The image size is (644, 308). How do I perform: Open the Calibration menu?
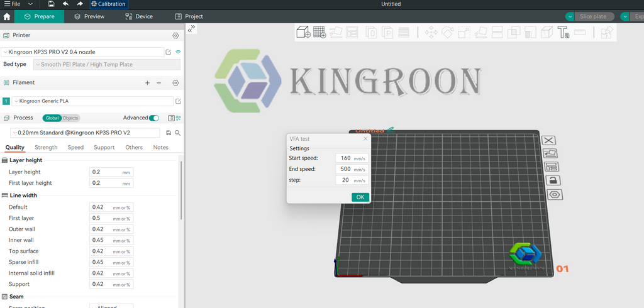(x=109, y=4)
